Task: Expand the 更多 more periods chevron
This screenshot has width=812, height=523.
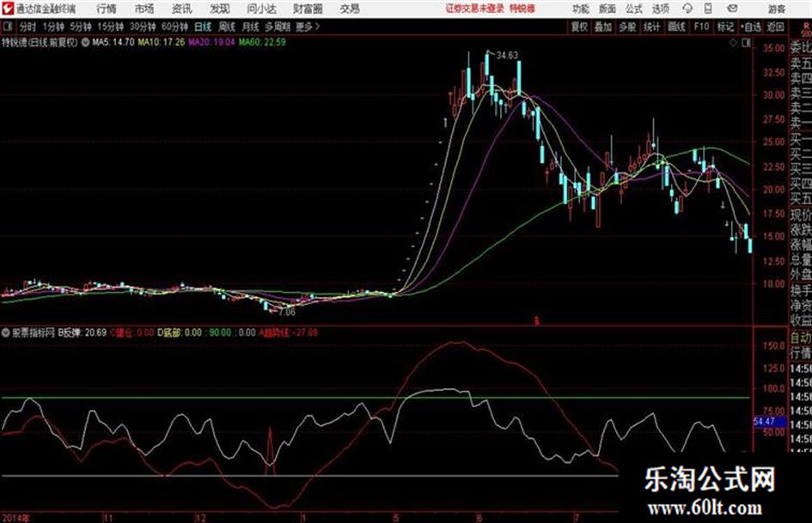Action: click(x=308, y=27)
